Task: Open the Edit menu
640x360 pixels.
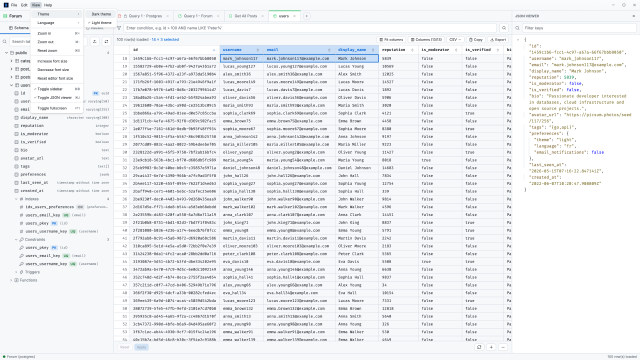Action: (x=24, y=5)
